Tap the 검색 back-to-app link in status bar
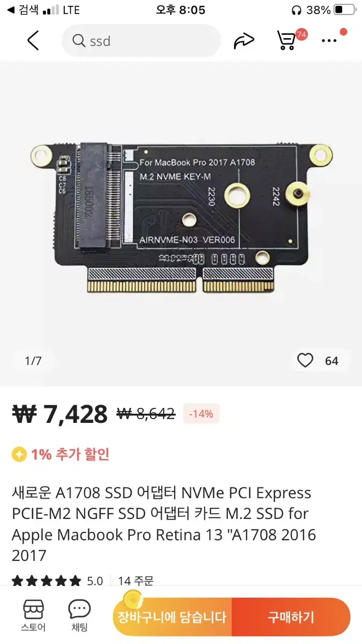 point(23,10)
